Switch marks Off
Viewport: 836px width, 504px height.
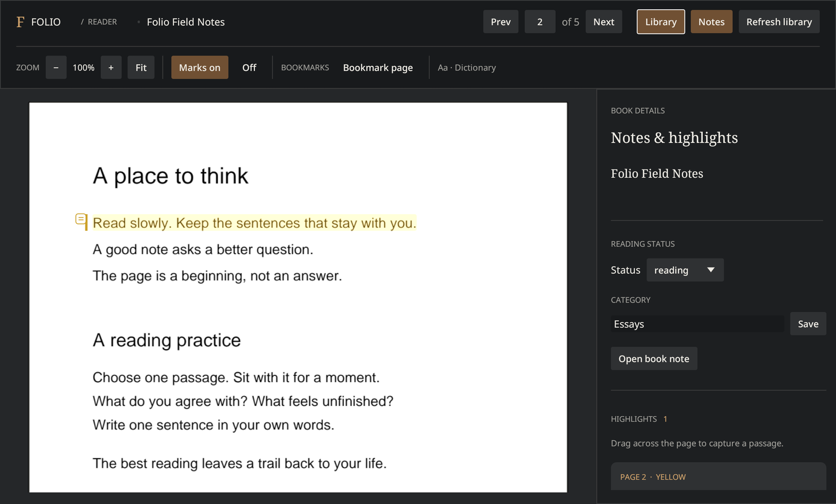coord(249,68)
